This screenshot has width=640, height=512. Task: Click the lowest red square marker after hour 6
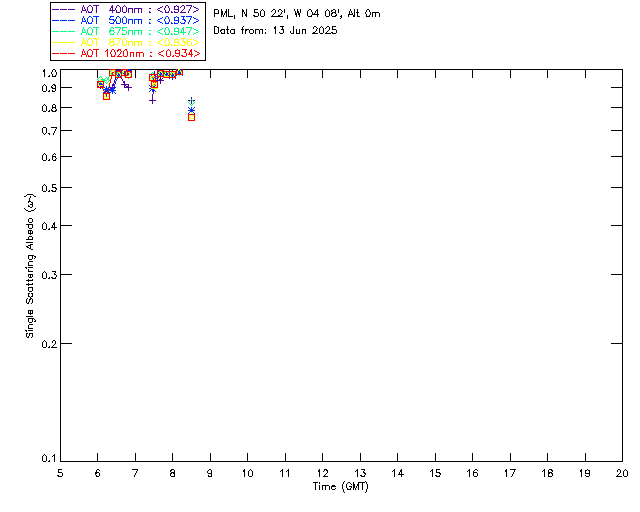pyautogui.click(x=107, y=96)
